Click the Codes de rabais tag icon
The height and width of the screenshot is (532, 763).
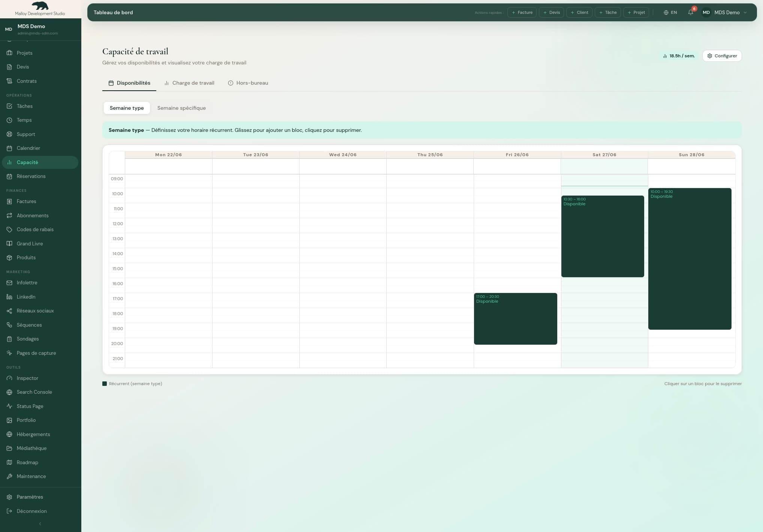pos(9,229)
